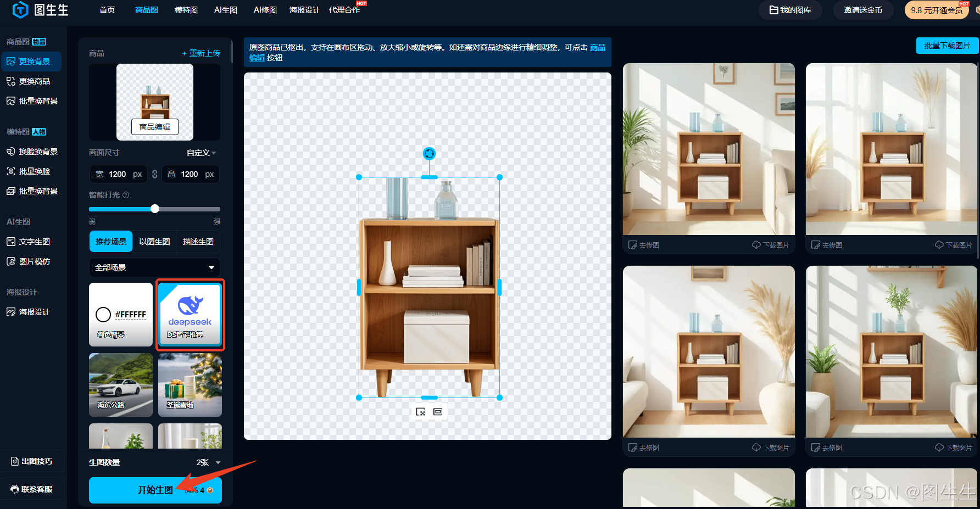Switch to the 以图生图 tab
This screenshot has width=980, height=509.
[154, 242]
